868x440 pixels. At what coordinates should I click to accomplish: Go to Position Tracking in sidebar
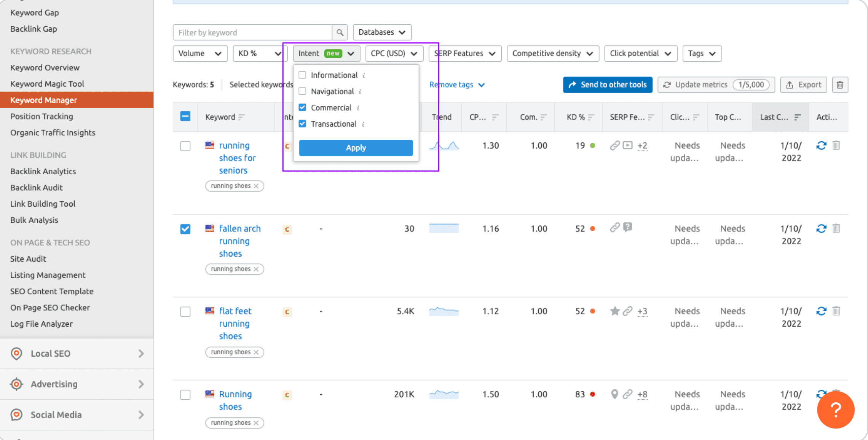(41, 116)
